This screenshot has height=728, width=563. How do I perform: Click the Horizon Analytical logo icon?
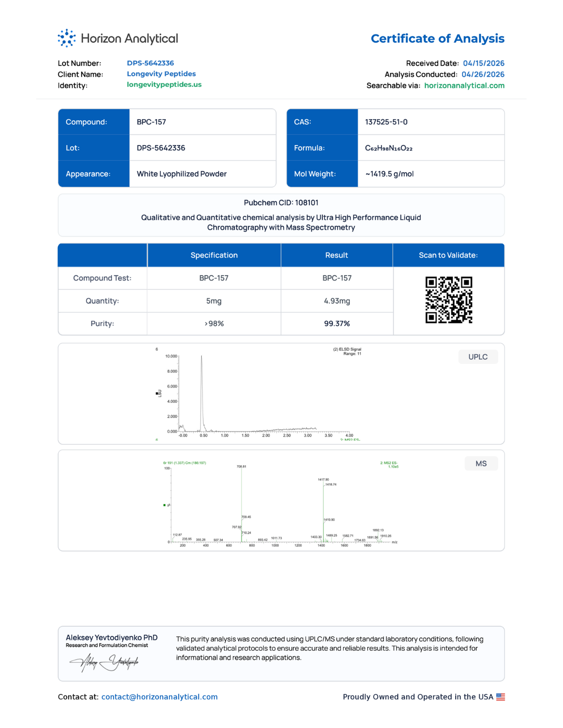coord(67,38)
